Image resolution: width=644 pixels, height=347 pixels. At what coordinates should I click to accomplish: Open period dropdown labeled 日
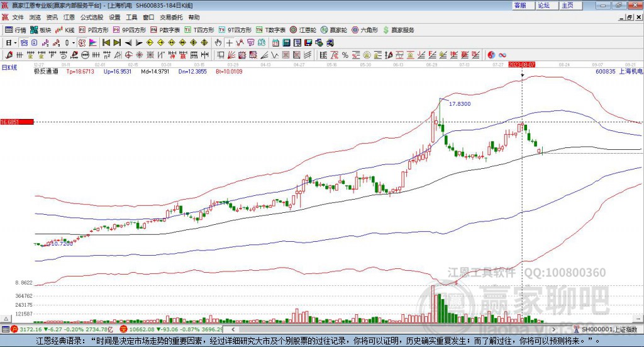click(11, 43)
